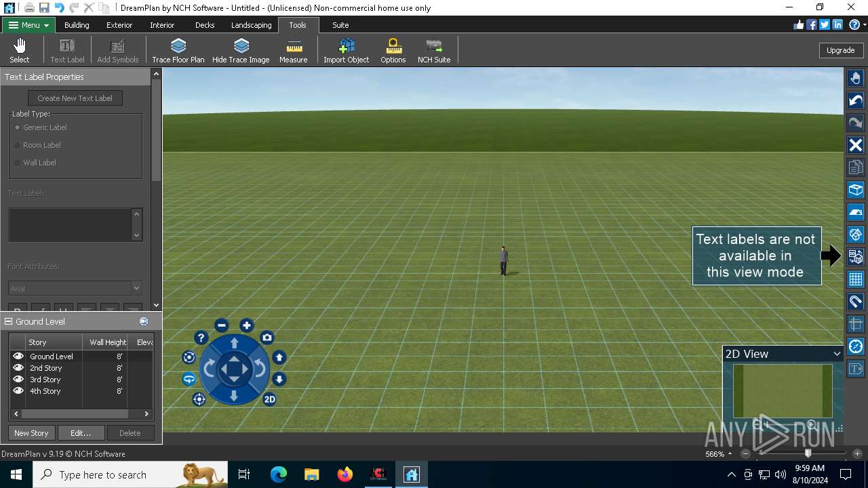Open the Decks tab
The width and height of the screenshot is (868, 488).
205,25
